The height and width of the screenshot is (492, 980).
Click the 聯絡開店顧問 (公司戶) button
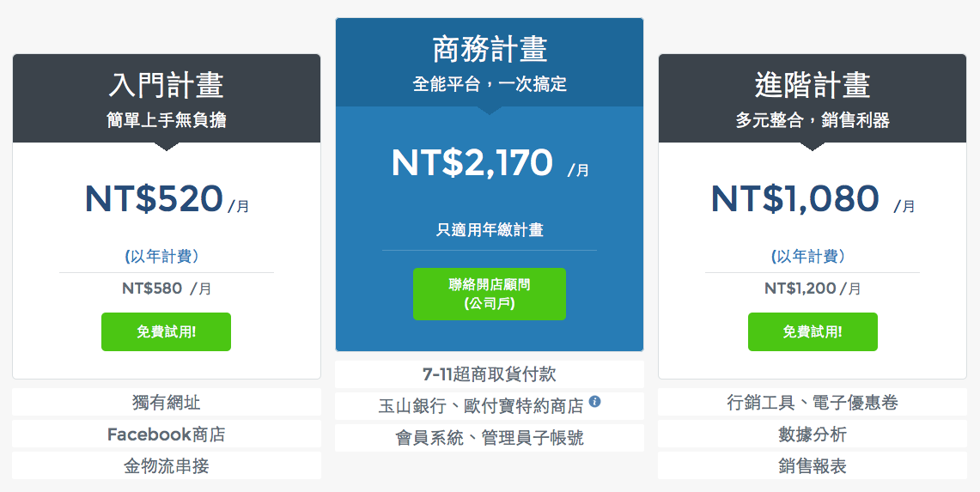pos(490,295)
